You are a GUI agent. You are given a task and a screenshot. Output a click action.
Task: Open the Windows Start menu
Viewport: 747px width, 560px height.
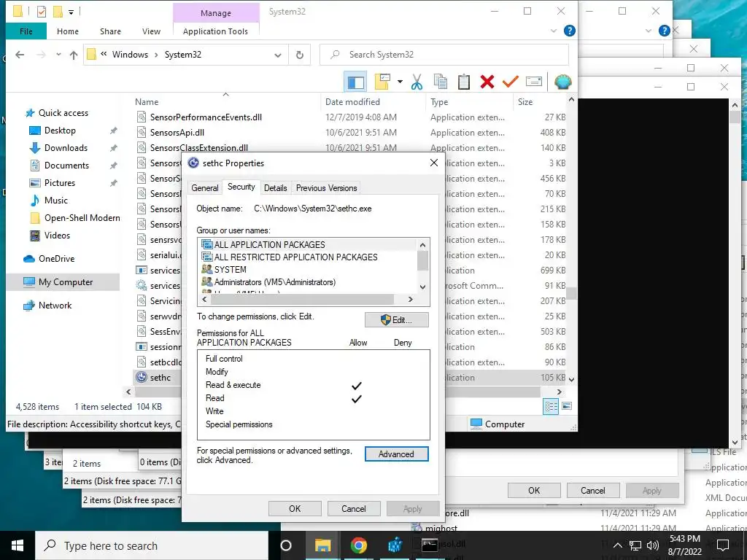click(18, 545)
